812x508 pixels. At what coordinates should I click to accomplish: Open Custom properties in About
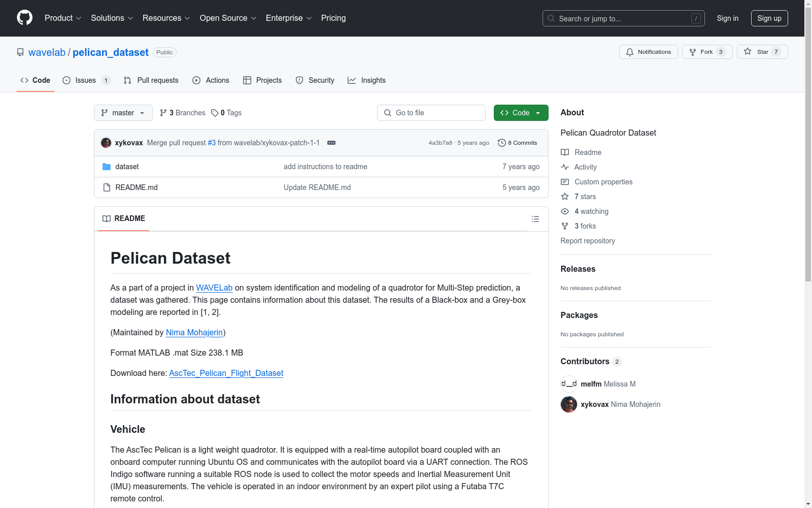coord(597,182)
